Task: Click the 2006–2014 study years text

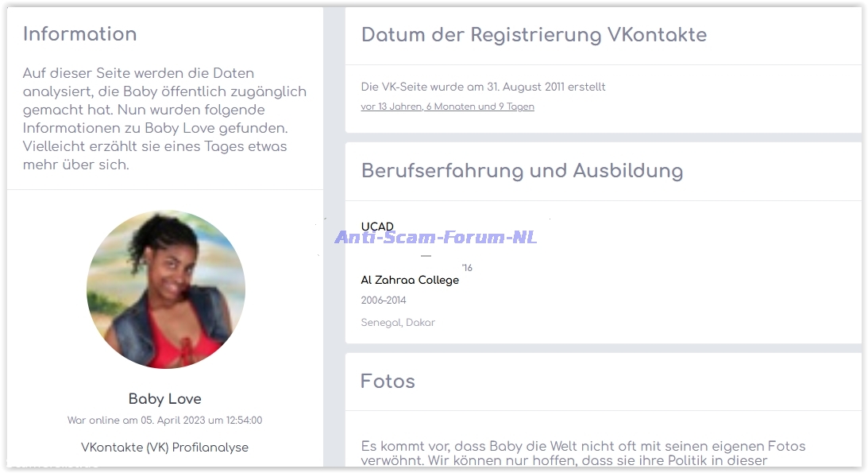Action: pos(384,300)
